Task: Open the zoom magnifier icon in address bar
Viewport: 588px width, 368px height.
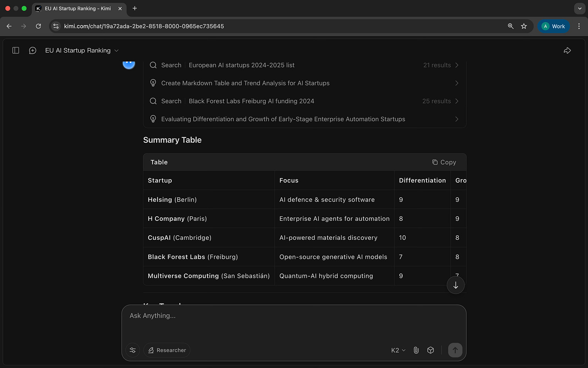Action: pyautogui.click(x=510, y=26)
